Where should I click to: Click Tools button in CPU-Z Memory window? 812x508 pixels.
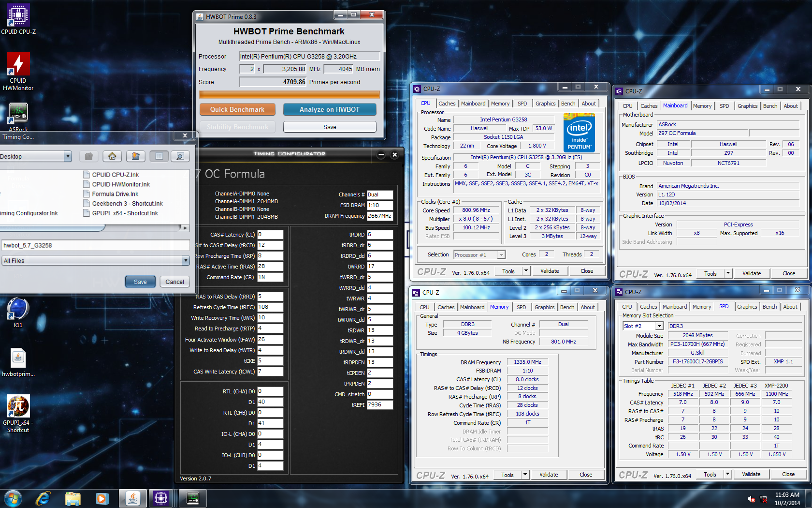coord(507,475)
